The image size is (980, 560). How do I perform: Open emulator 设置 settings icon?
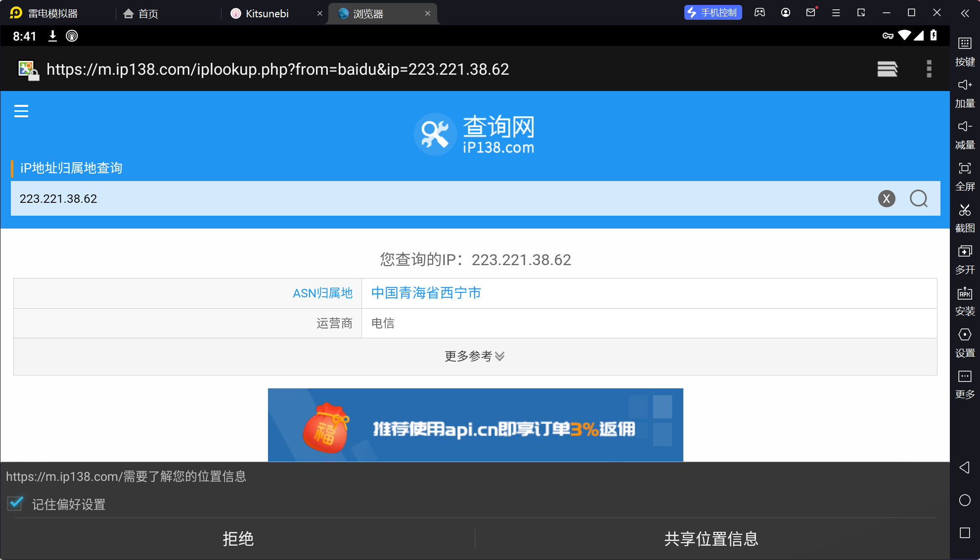tap(964, 335)
